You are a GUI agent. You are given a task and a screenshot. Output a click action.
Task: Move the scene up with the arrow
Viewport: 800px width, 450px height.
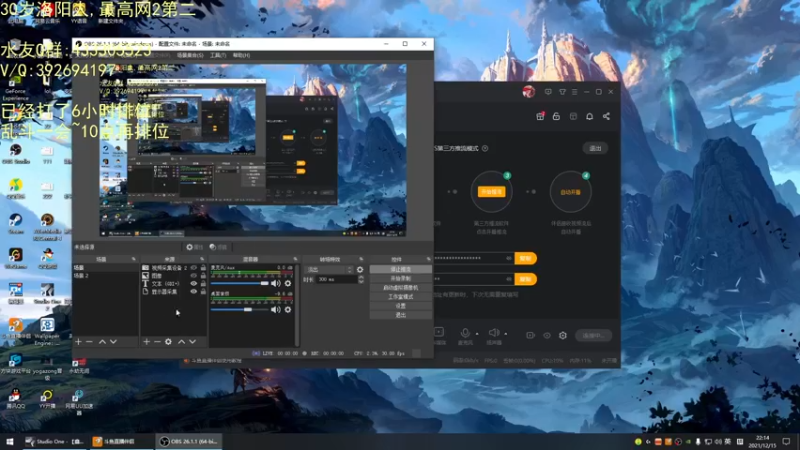click(x=102, y=341)
